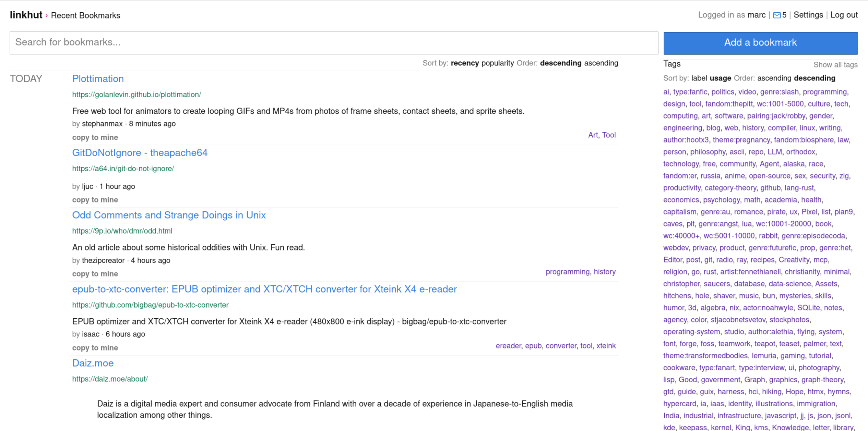View stephanmax's bookmarks
This screenshot has height=431, width=868.
(102, 124)
